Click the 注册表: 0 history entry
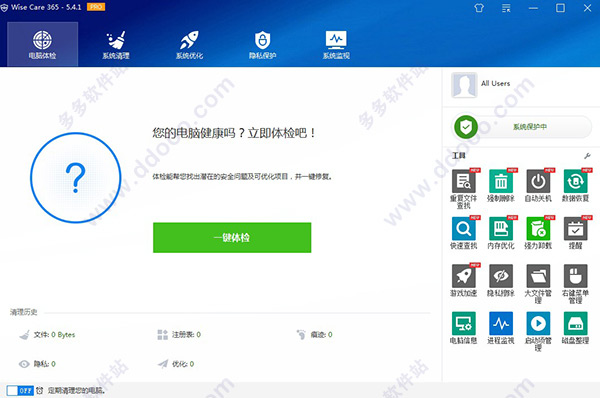This screenshot has height=398, width=600. pyautogui.click(x=179, y=335)
